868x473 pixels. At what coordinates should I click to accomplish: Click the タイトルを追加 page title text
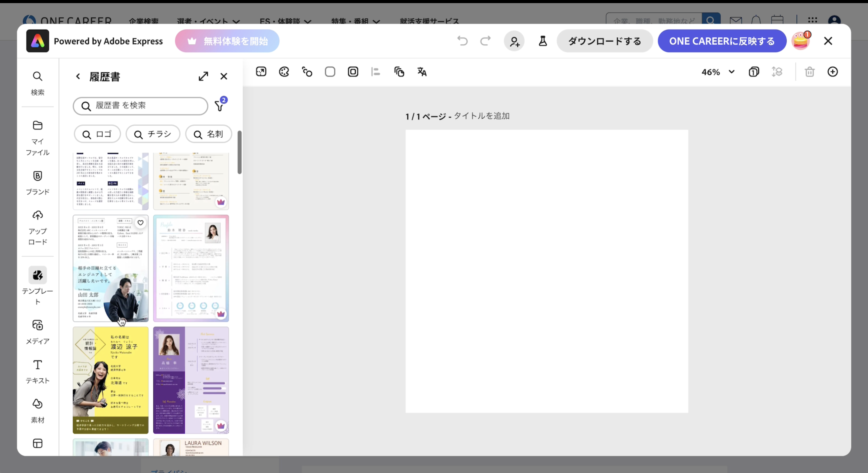tap(482, 116)
